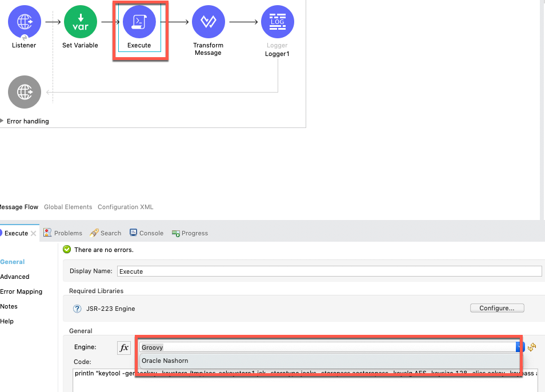Click the fx expression button beside Engine
The height and width of the screenshot is (392, 545).
tap(124, 347)
